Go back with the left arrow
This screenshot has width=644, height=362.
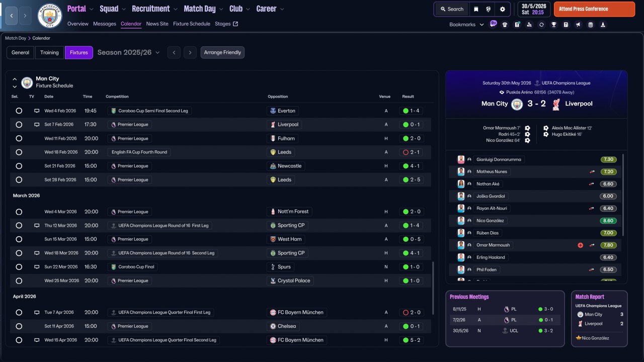(x=12, y=16)
